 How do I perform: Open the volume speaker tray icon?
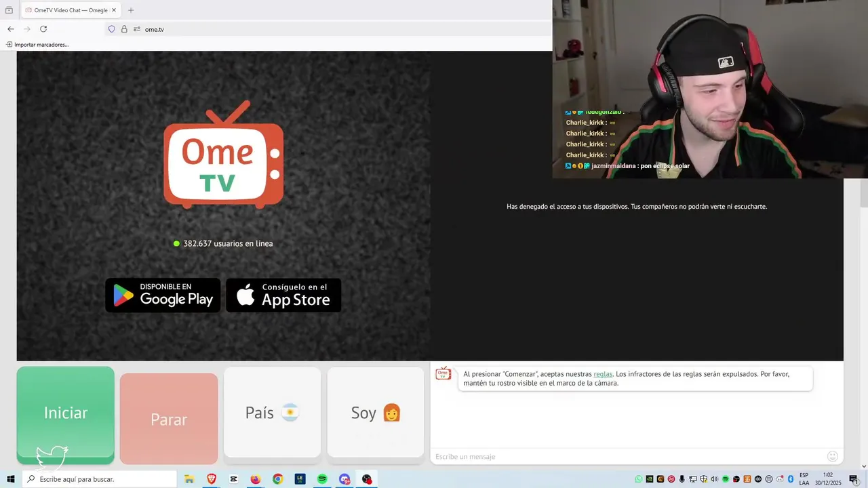pos(714,479)
